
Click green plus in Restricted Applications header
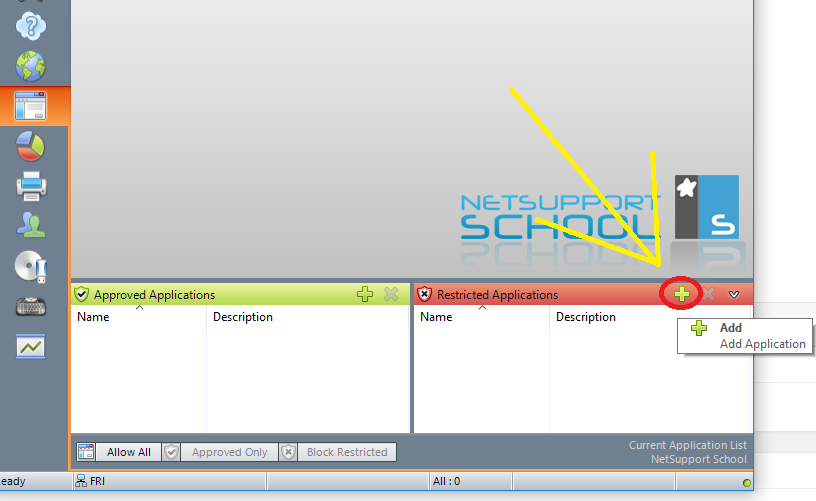(x=682, y=294)
